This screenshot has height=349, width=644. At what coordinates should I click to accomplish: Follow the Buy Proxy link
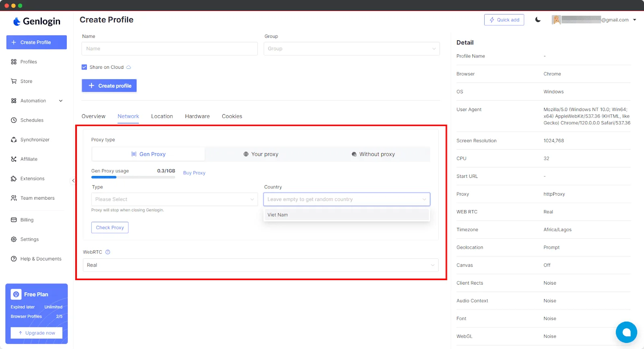(x=194, y=173)
